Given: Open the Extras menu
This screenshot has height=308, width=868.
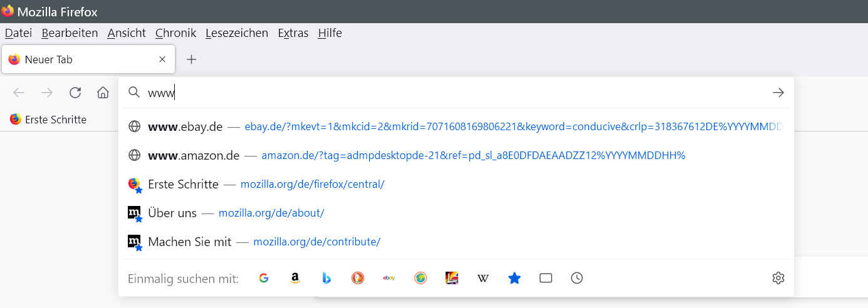Looking at the screenshot, I should (x=293, y=33).
